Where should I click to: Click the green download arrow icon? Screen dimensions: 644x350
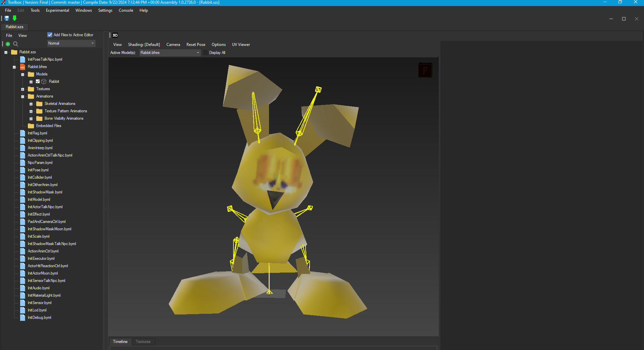coord(14,18)
